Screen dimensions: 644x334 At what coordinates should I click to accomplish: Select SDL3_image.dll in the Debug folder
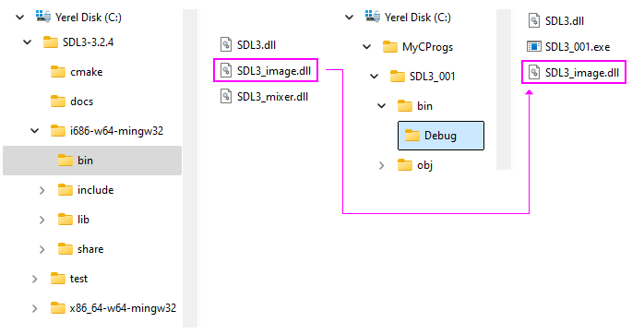coord(574,72)
